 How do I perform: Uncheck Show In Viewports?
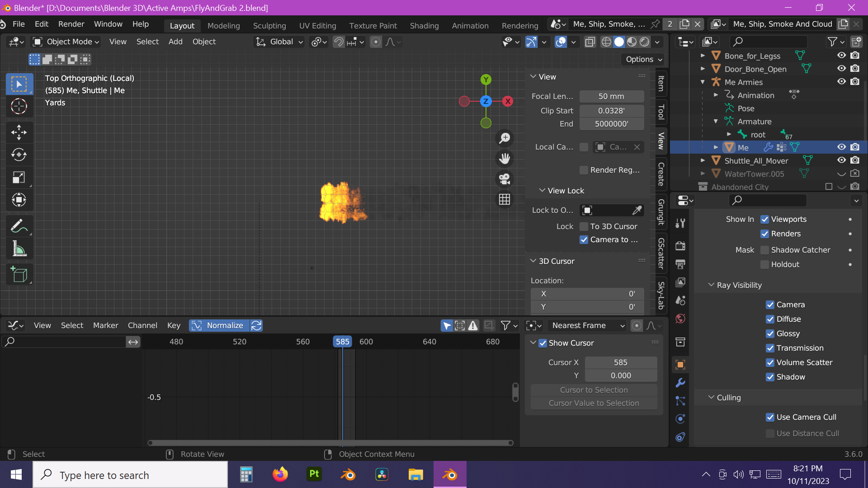point(765,220)
